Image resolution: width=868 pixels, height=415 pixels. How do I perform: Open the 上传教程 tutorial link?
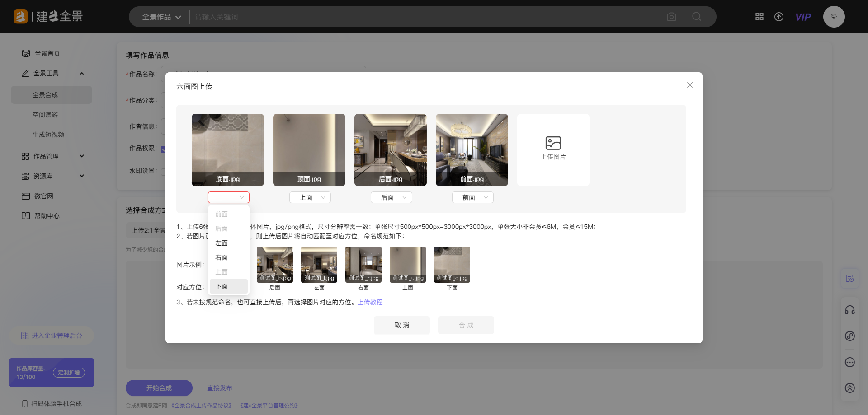[x=370, y=302]
